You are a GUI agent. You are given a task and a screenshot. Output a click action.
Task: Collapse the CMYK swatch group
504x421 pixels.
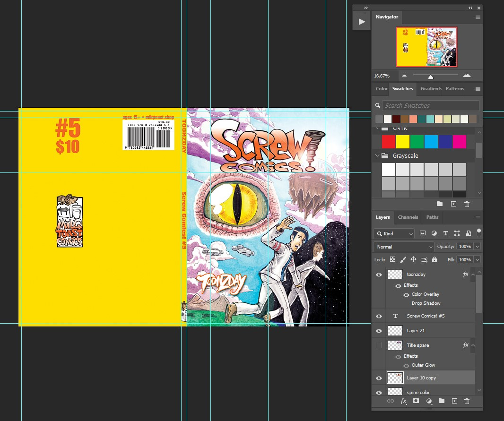[x=377, y=128]
